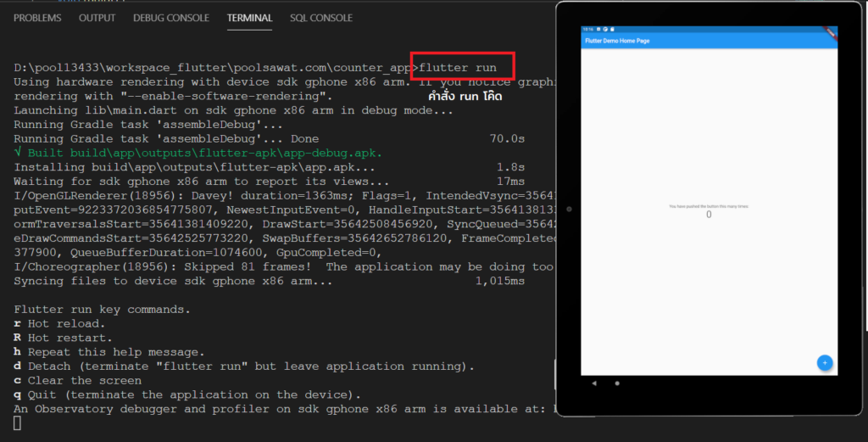This screenshot has height=442, width=868.
Task: Switch to the PROBLEMS tab
Action: tap(37, 18)
